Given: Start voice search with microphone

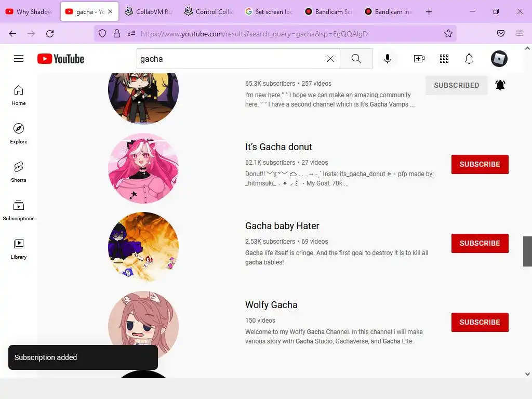Looking at the screenshot, I should click(387, 59).
